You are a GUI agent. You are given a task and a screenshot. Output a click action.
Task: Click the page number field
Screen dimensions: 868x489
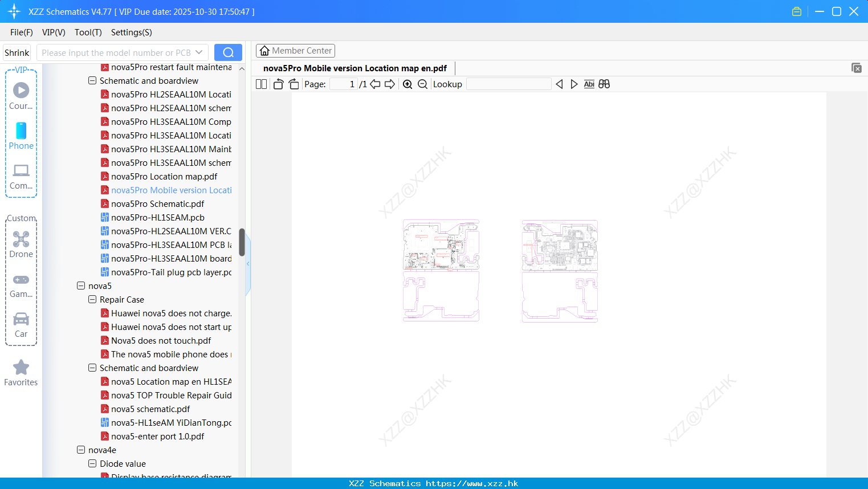point(344,84)
